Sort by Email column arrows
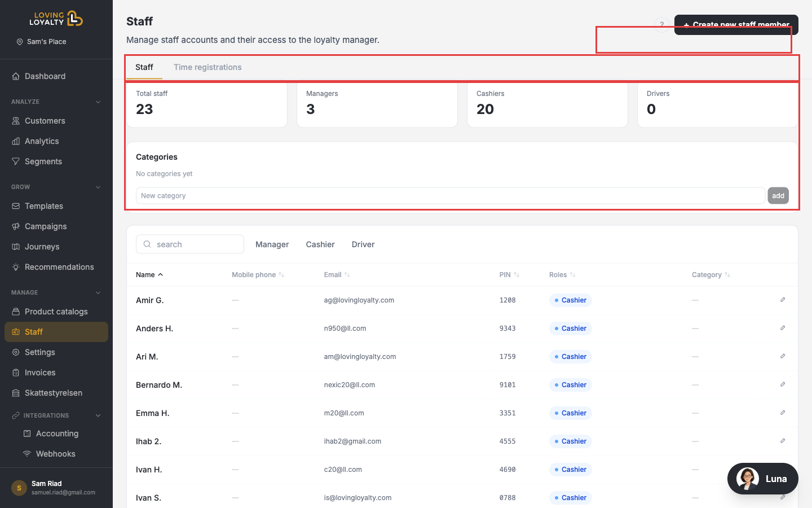The width and height of the screenshot is (812, 508). coord(347,275)
